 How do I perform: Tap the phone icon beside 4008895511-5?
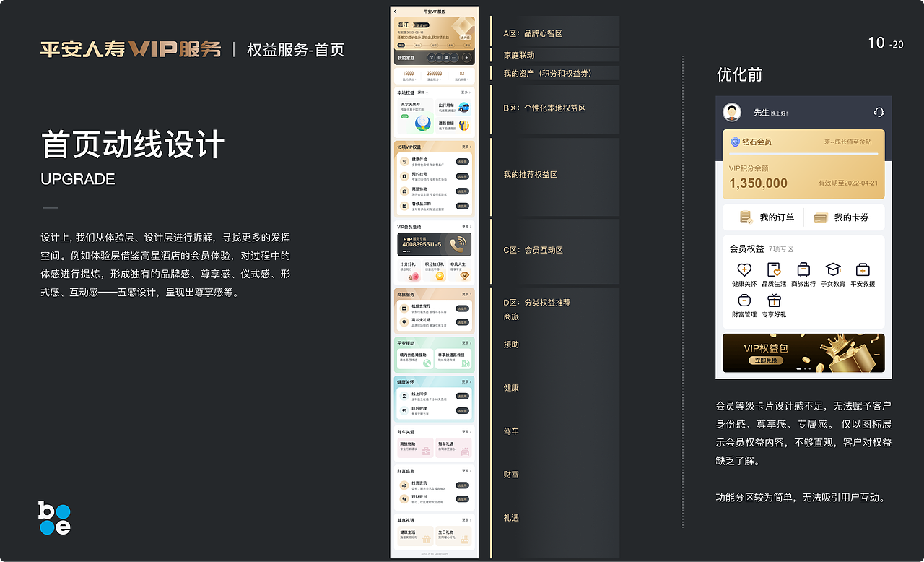[456, 245]
